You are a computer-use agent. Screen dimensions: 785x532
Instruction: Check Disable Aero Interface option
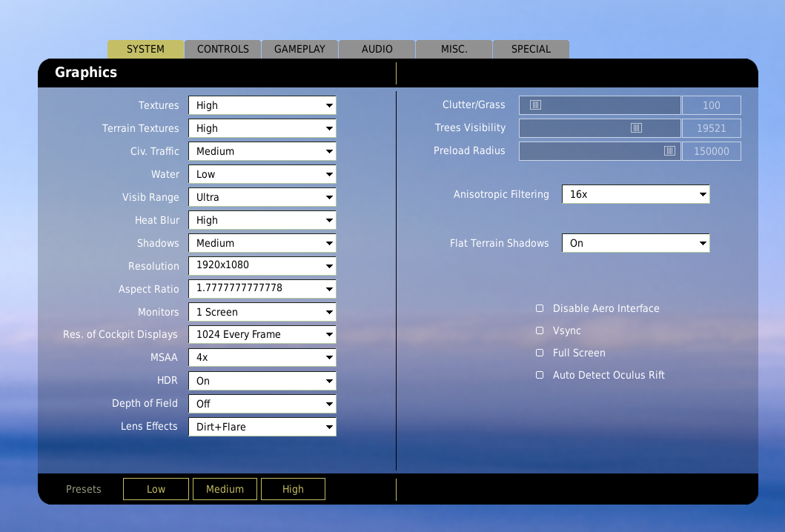[x=540, y=308]
